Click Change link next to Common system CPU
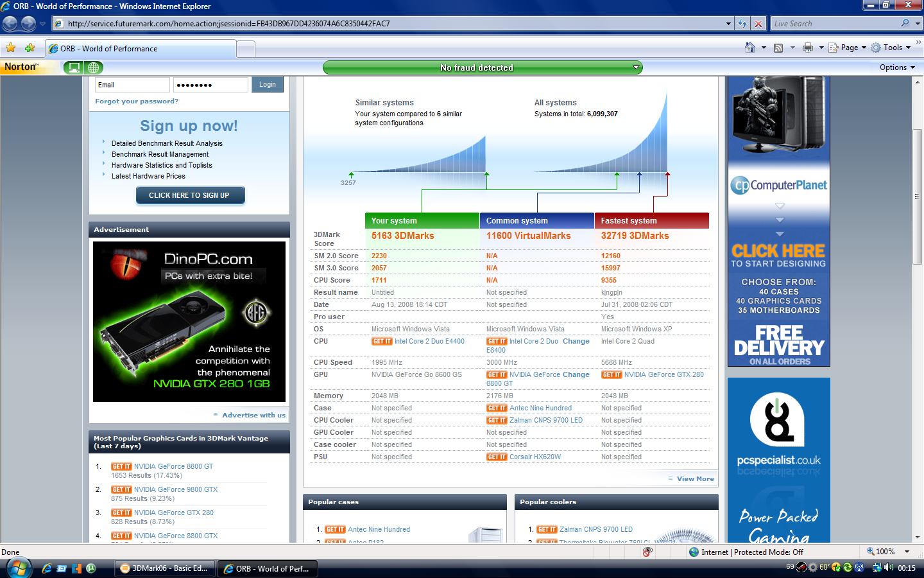924x578 pixels. click(x=576, y=342)
